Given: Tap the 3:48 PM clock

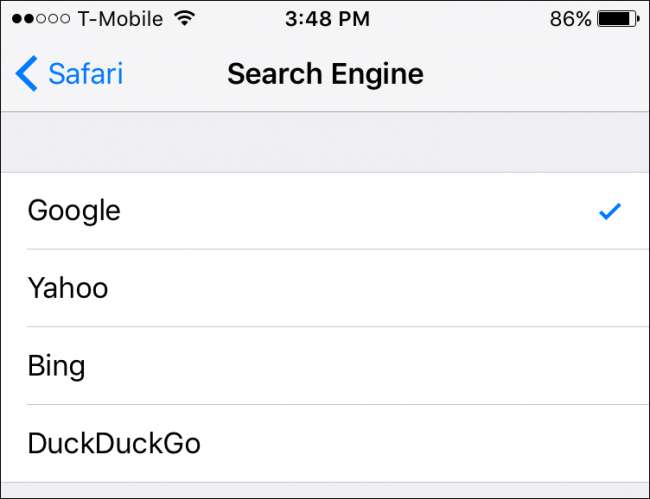Looking at the screenshot, I should pyautogui.click(x=326, y=18).
